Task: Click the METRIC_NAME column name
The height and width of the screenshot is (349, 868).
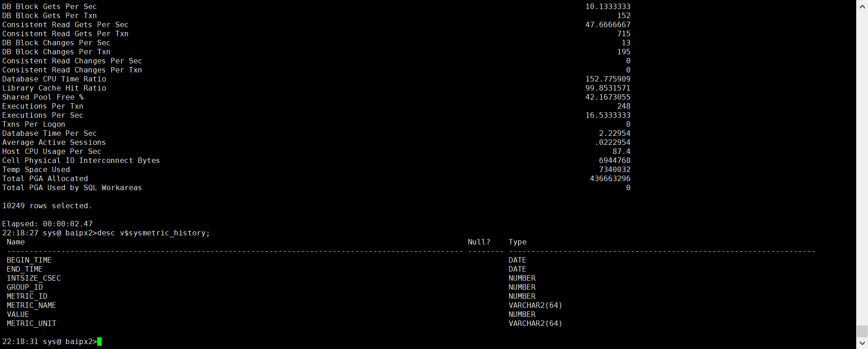Action: click(32, 306)
